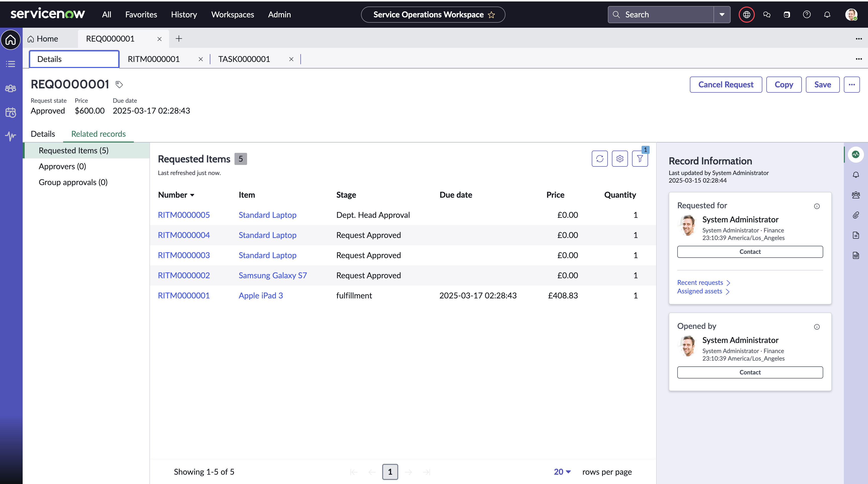The width and height of the screenshot is (868, 484).
Task: Open the TASK0000001 subtab
Action: (x=244, y=59)
